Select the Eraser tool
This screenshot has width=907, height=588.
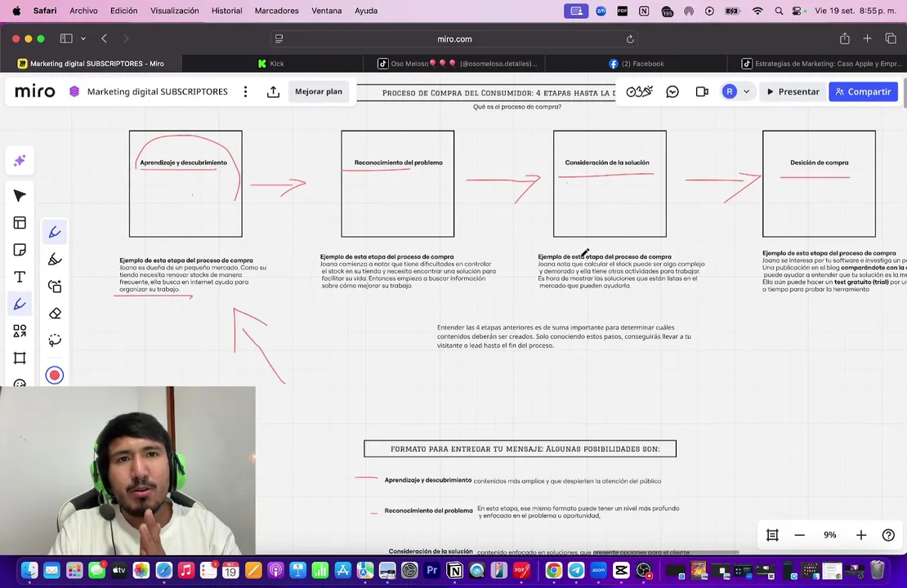click(55, 313)
